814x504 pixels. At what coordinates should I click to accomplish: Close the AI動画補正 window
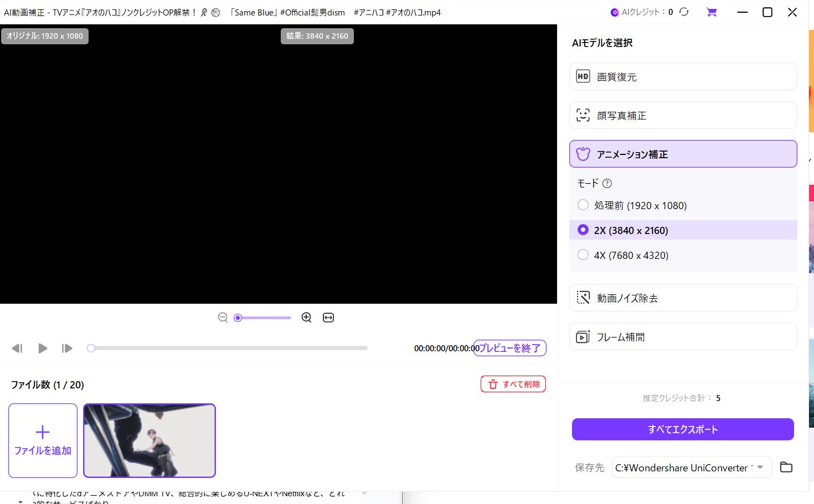[792, 12]
